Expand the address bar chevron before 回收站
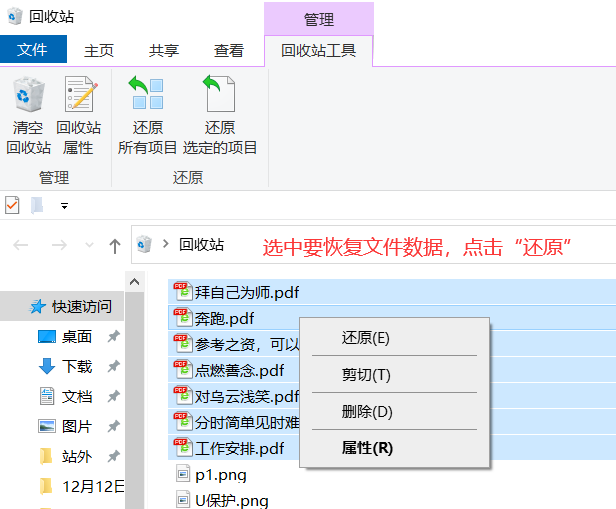This screenshot has width=616, height=509. (166, 244)
